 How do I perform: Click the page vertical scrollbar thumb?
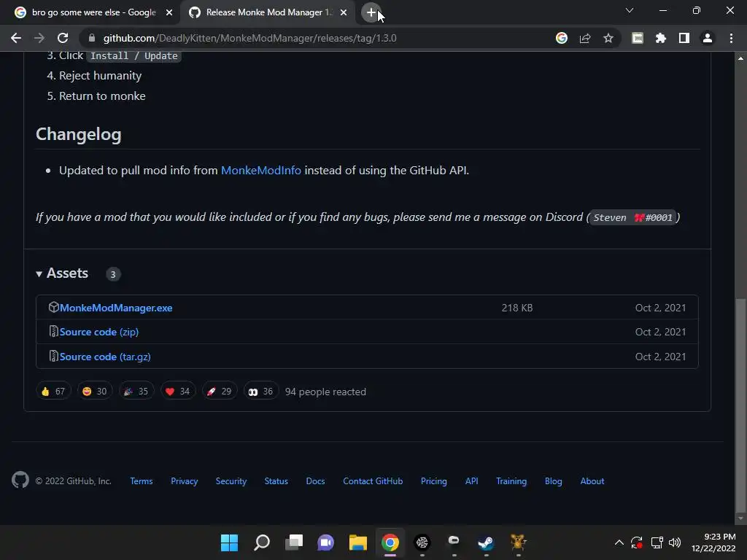pos(740,405)
